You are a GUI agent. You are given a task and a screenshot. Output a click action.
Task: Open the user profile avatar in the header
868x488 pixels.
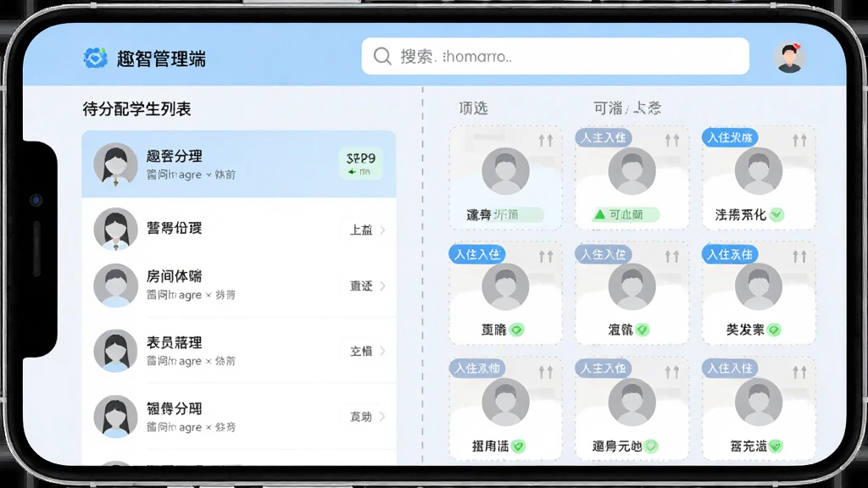pyautogui.click(x=789, y=58)
